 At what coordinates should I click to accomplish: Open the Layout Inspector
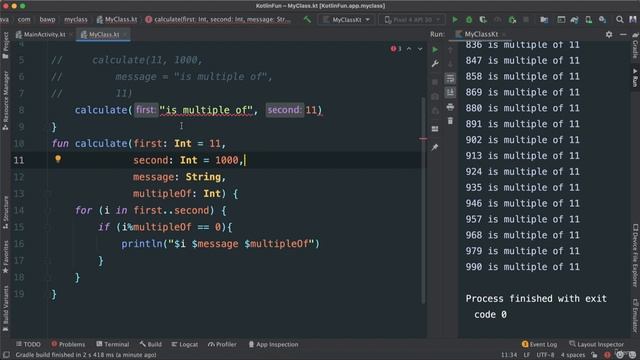pyautogui.click(x=596, y=344)
